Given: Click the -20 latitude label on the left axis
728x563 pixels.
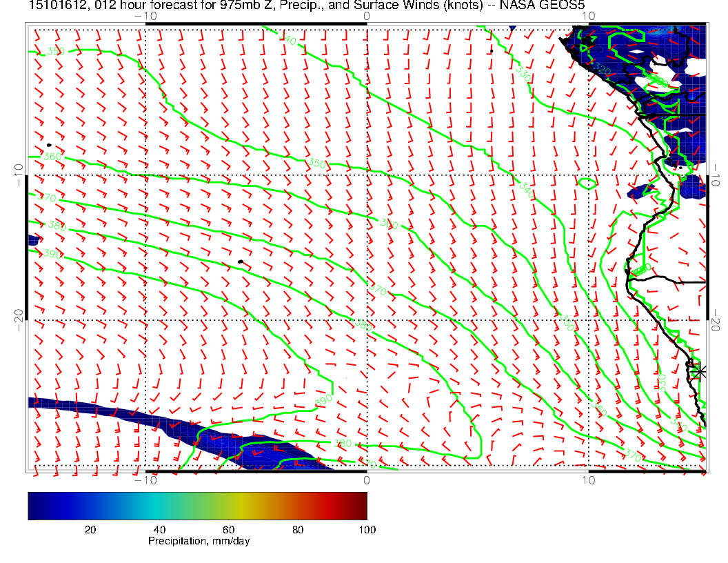Looking at the screenshot, I should tap(19, 315).
